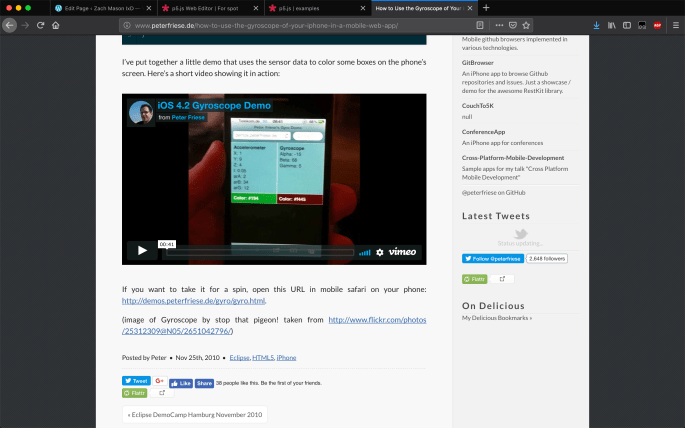Viewport: 685px width, 428px height.
Task: Open Peter Friese's Vimeo profile link
Action: coord(188,117)
